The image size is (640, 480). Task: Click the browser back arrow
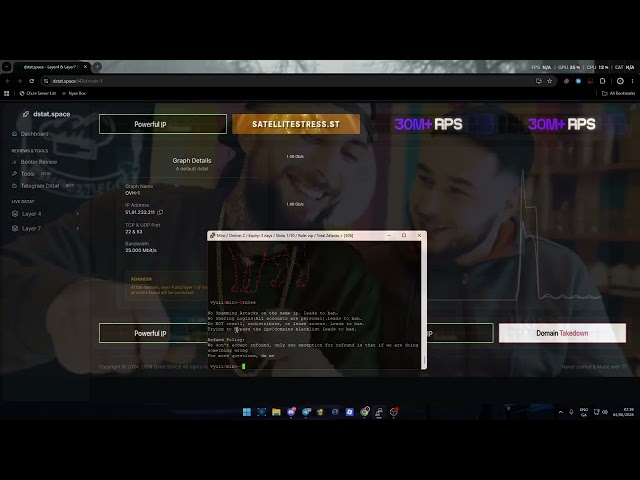pos(8,81)
